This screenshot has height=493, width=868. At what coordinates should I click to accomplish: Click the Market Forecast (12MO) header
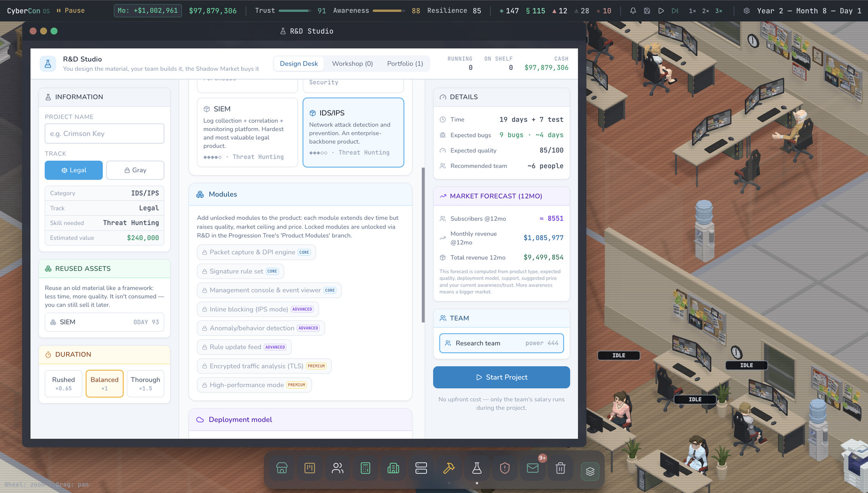click(x=501, y=196)
